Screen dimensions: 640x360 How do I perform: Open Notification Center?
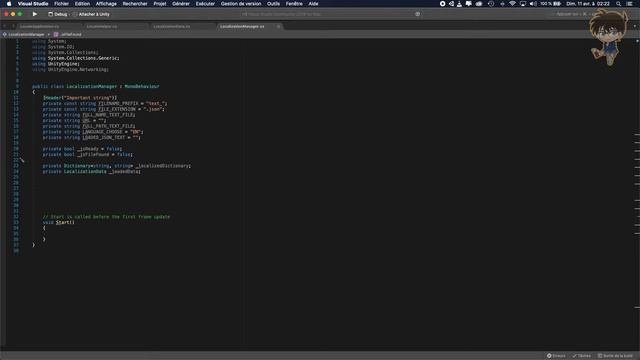pyautogui.click(x=630, y=4)
